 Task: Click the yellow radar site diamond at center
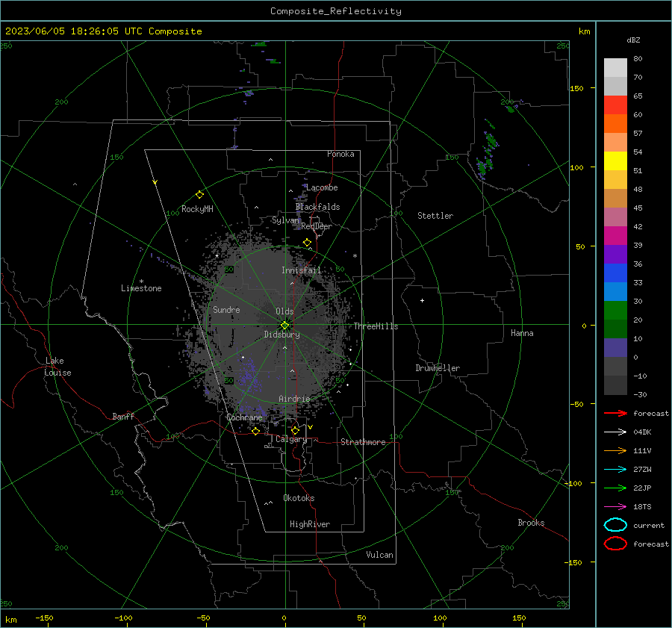pos(285,325)
